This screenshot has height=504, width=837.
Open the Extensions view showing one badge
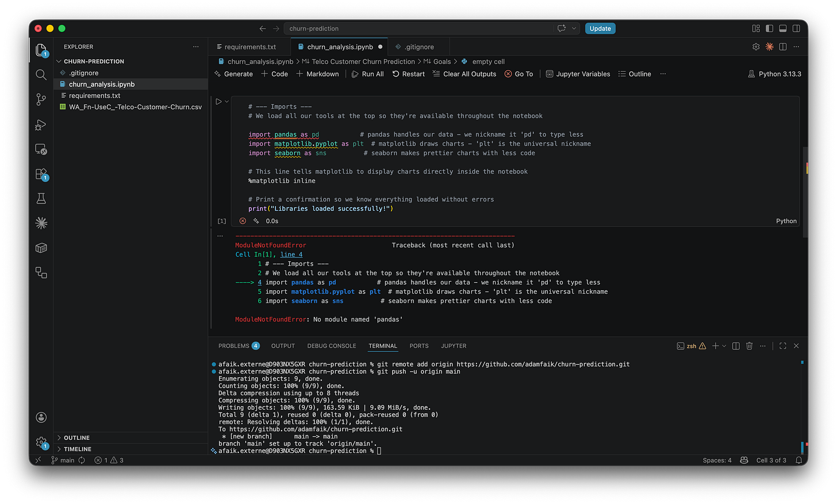[41, 173]
